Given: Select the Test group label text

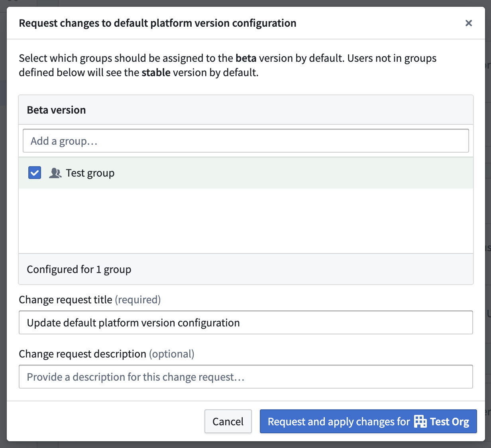Looking at the screenshot, I should pyautogui.click(x=90, y=173).
